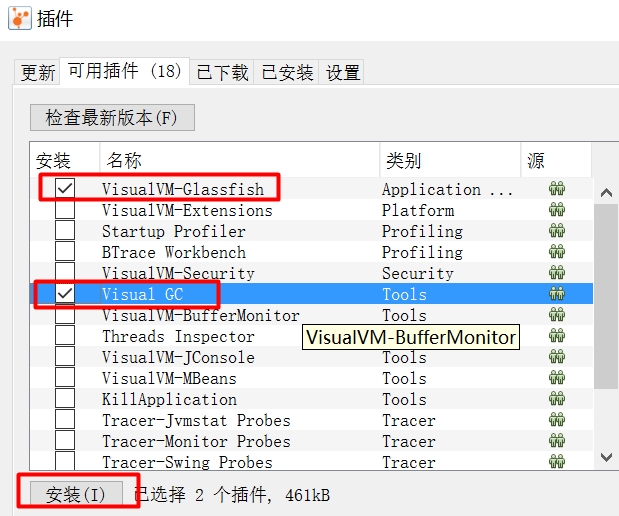Check the Tracer-Swing Probes install checkbox
619x516 pixels.
coord(65,460)
